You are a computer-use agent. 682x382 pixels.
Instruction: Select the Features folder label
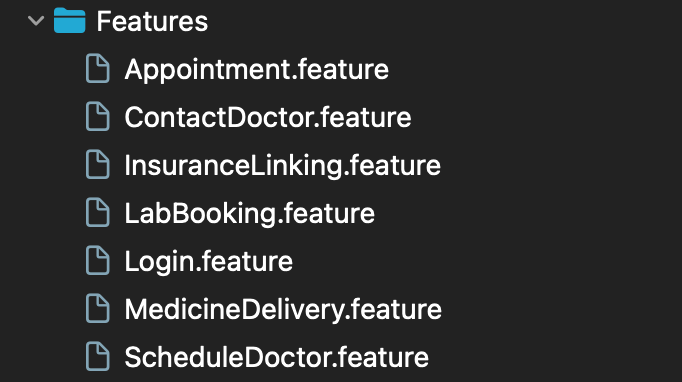152,21
